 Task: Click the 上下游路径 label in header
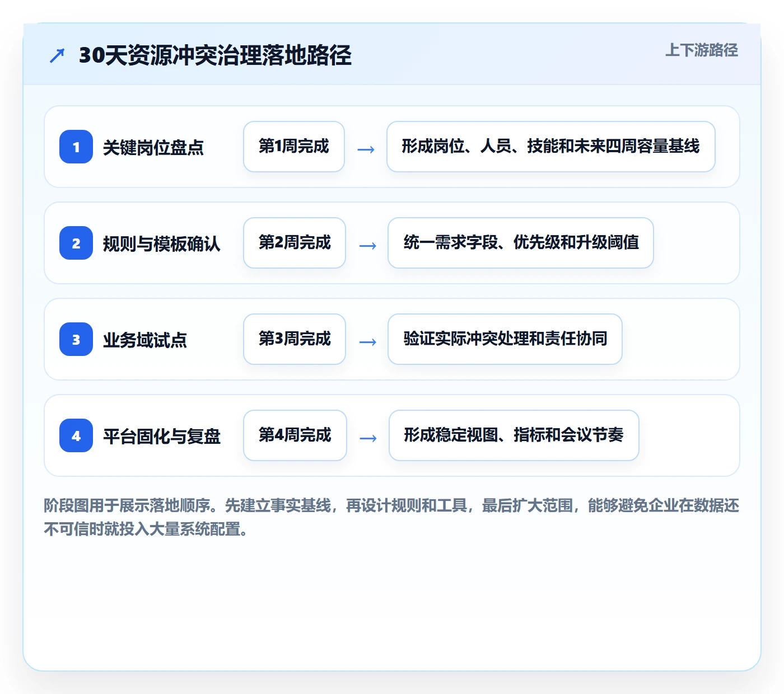pyautogui.click(x=702, y=50)
